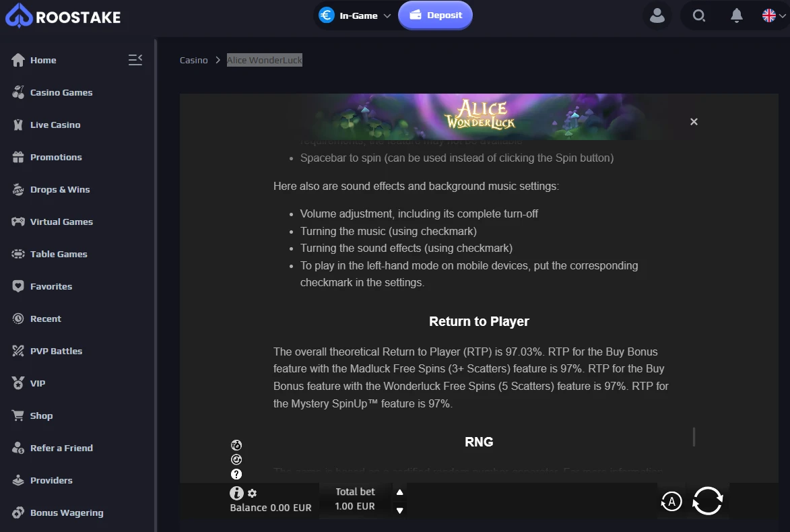
Task: Decrease total bet with down arrow
Action: [399, 510]
